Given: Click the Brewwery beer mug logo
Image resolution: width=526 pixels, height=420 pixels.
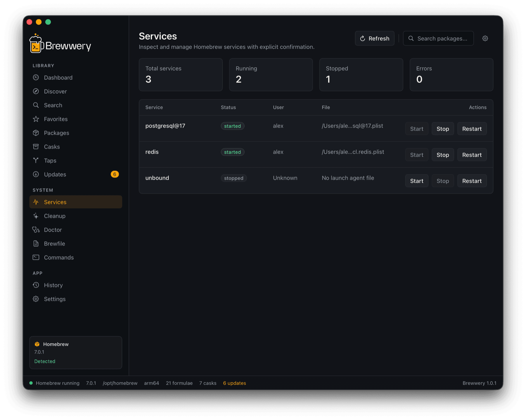Looking at the screenshot, I should (36, 43).
